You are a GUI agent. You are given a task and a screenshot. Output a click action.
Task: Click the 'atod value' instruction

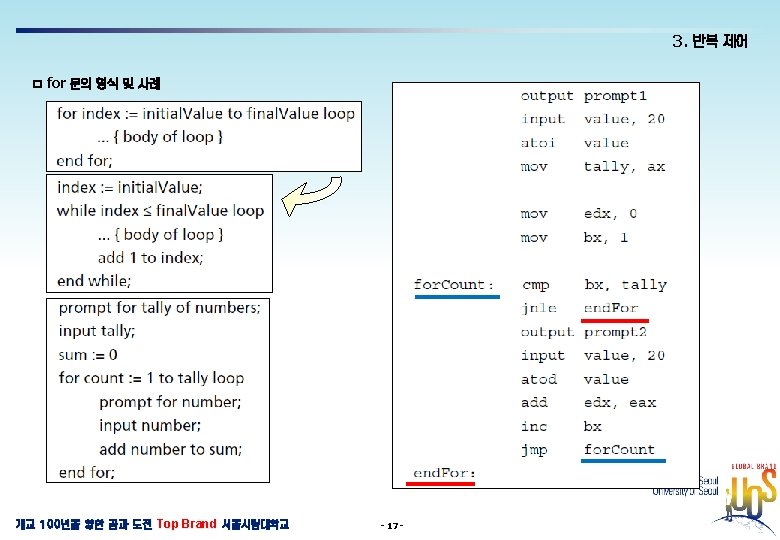575,379
